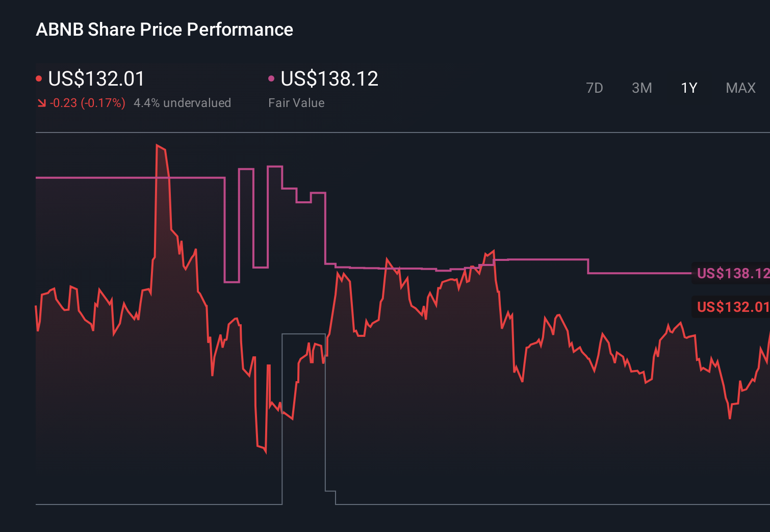Image resolution: width=770 pixels, height=532 pixels.
Task: Select the 3M time range
Action: coord(641,88)
